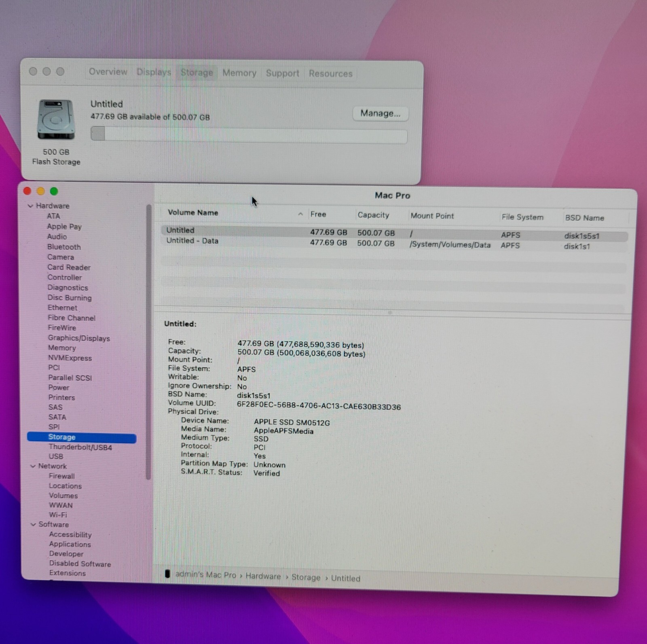
Task: Select Diagnostics in the sidebar
Action: [x=68, y=288]
